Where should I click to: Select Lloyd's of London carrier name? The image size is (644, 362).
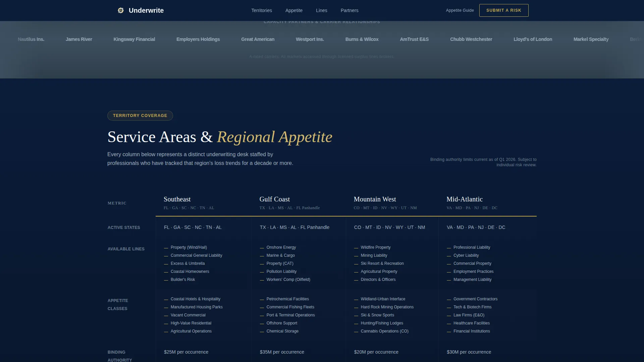[x=533, y=39]
